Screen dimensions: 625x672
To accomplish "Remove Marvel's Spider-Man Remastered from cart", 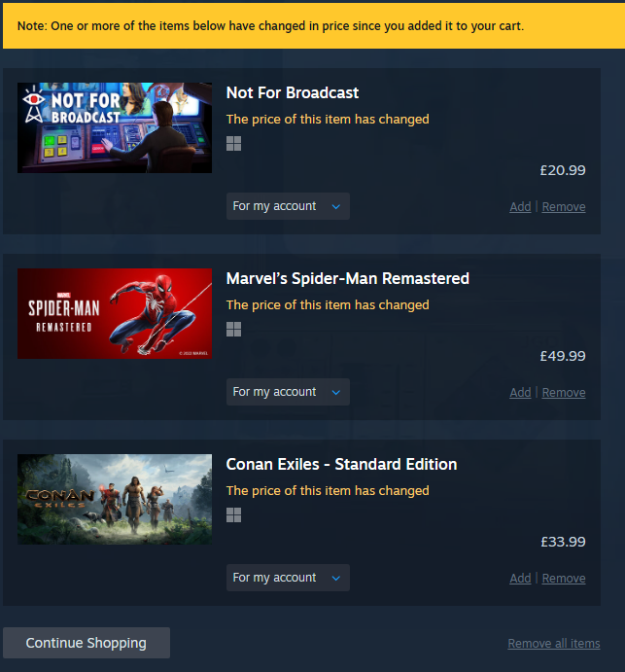I will click(564, 393).
